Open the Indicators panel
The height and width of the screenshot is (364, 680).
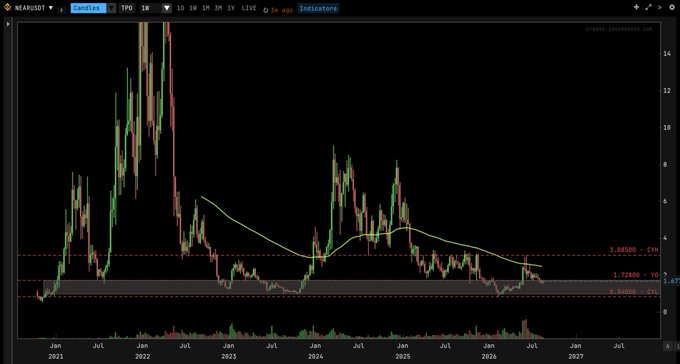pyautogui.click(x=318, y=8)
